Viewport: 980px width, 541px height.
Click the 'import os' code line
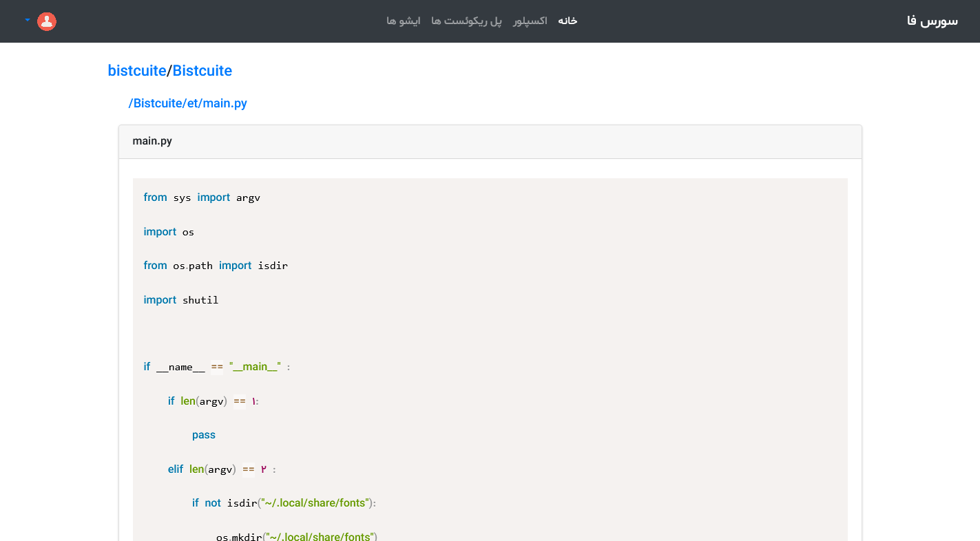coord(169,232)
